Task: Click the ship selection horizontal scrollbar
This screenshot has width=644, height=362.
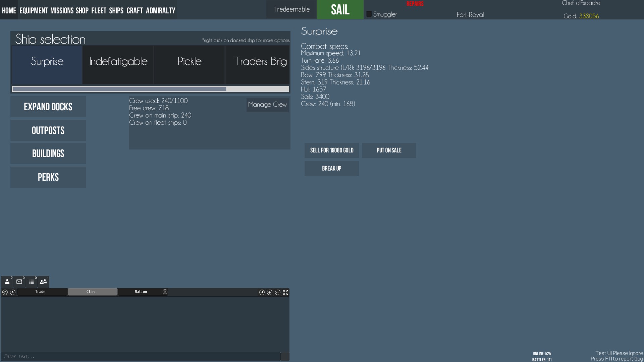Action: [x=119, y=89]
